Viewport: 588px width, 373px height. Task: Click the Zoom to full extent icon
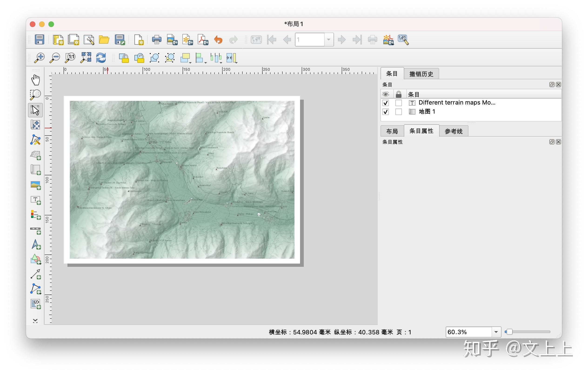(x=86, y=58)
